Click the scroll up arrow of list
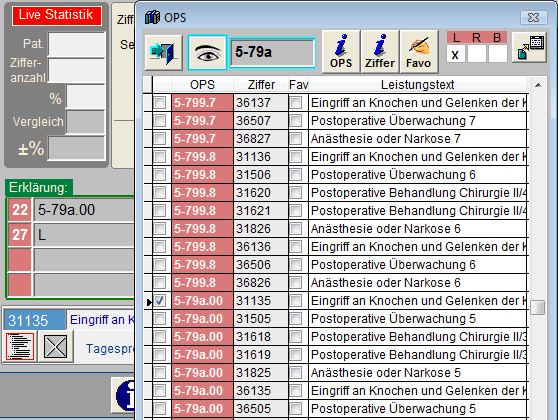The height and width of the screenshot is (420, 558). (538, 85)
